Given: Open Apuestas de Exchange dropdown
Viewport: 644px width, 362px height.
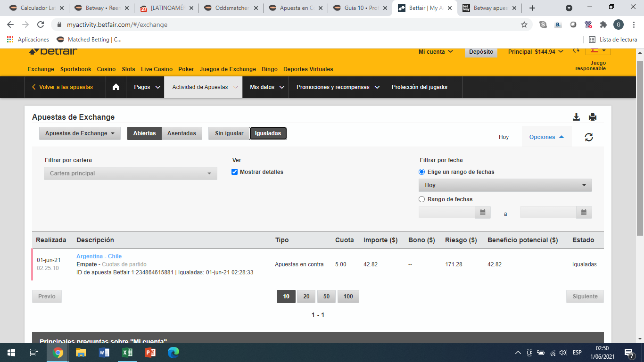Looking at the screenshot, I should (80, 133).
